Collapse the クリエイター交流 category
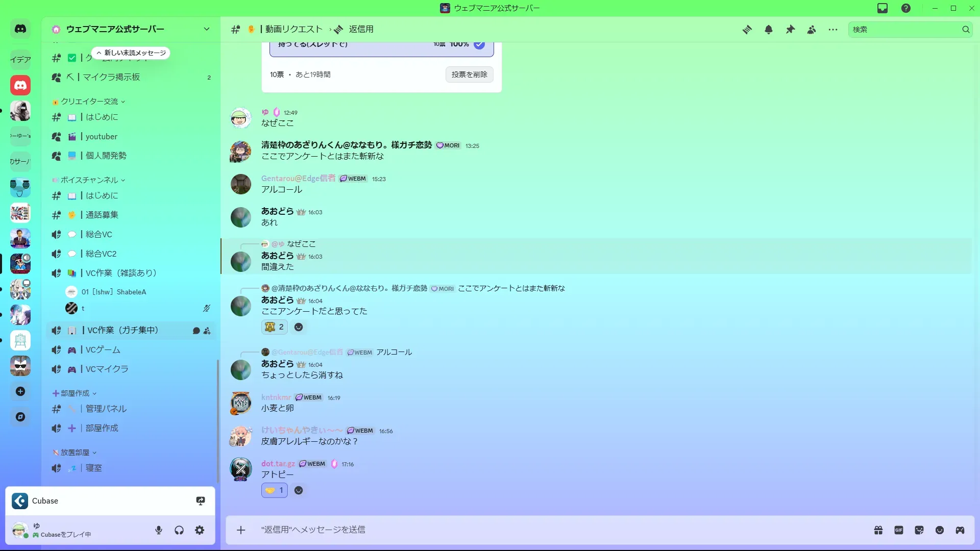 tap(89, 102)
